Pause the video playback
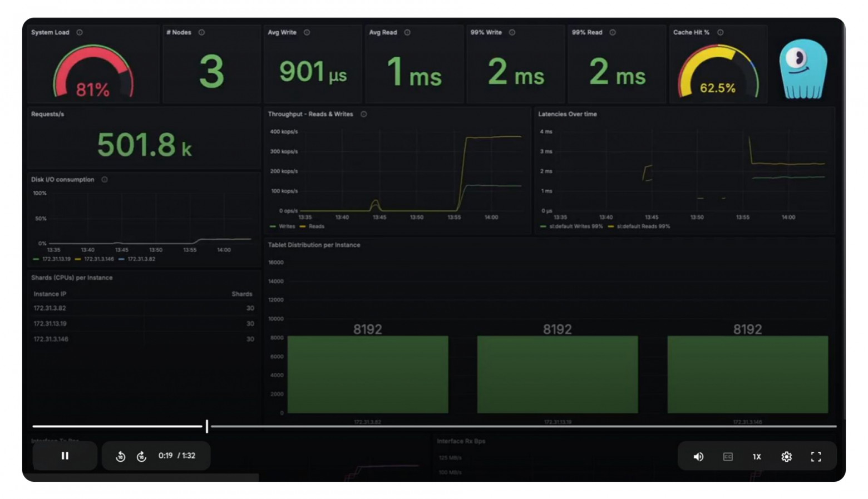This screenshot has width=868, height=499. click(65, 456)
